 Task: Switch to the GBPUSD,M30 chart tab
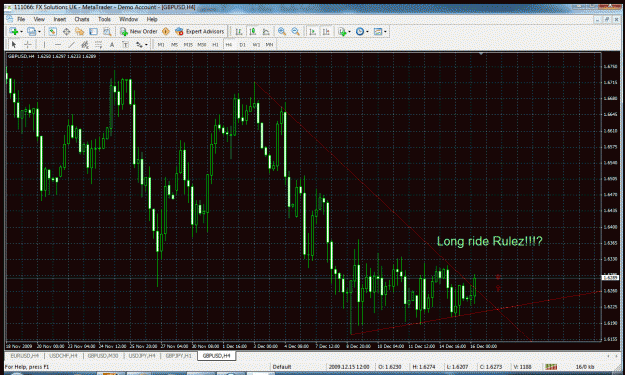(102, 355)
